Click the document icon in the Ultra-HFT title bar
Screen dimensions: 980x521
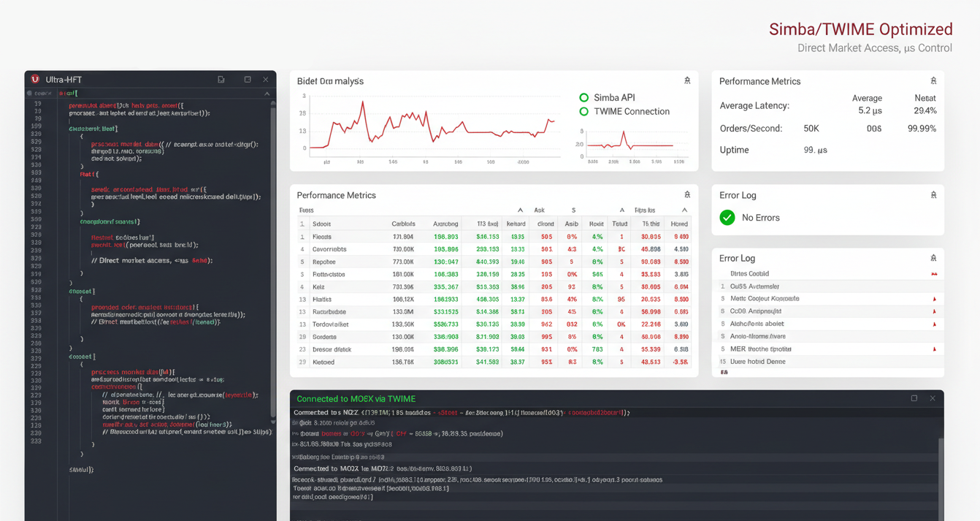pos(221,80)
